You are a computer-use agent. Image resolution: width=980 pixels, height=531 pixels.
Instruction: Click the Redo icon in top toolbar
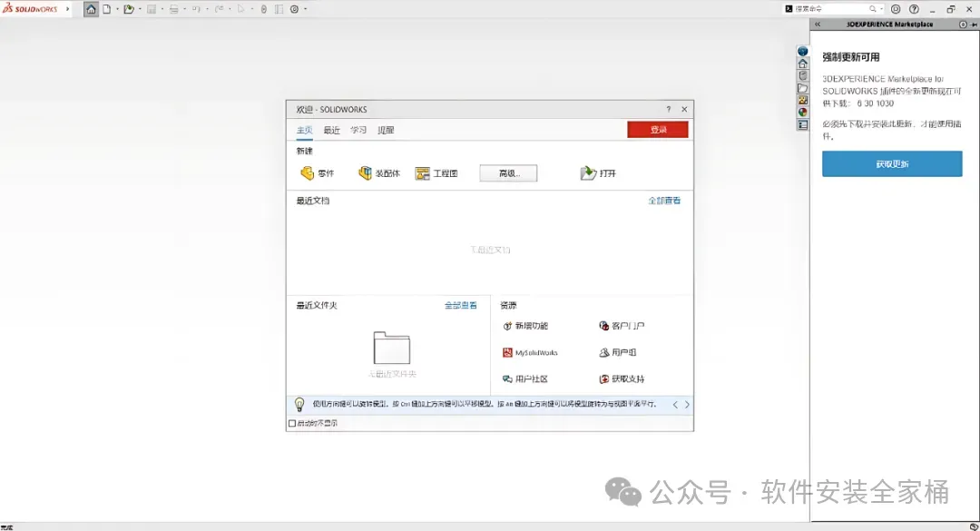point(219,9)
